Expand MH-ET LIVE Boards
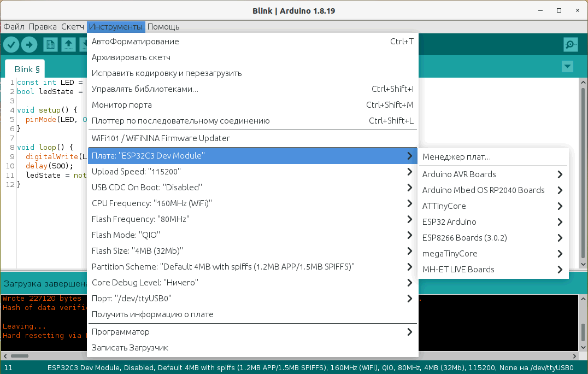 coord(493,270)
